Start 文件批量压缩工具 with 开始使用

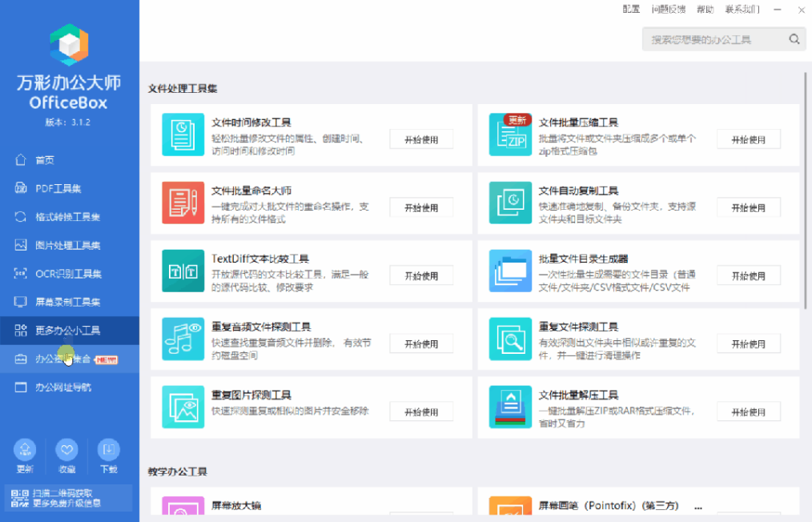point(748,140)
